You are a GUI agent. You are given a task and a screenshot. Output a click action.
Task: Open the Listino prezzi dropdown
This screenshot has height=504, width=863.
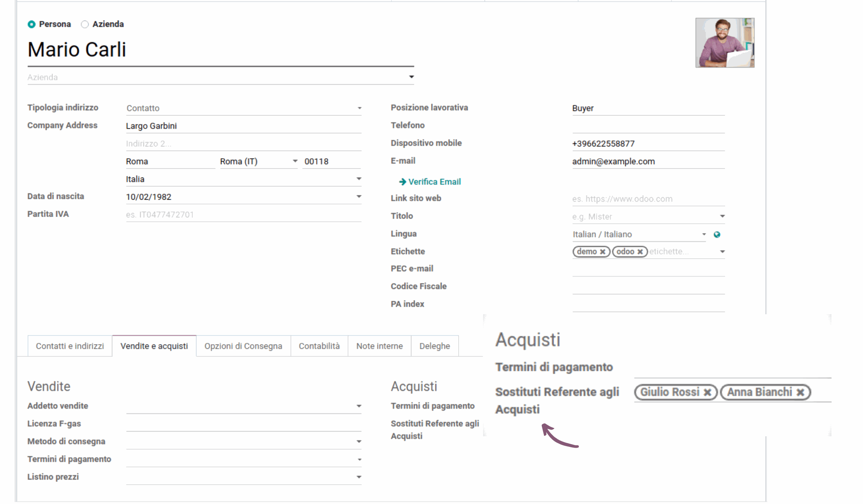coord(358,476)
